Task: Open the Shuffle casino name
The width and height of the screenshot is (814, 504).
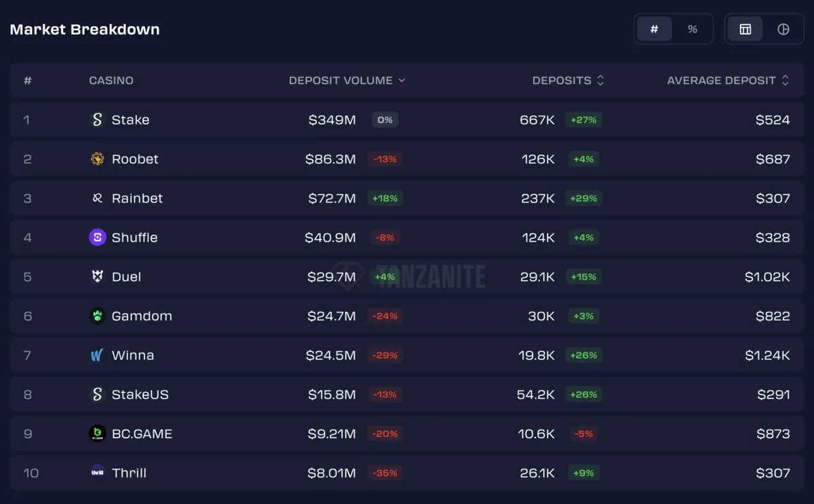Action: 134,237
